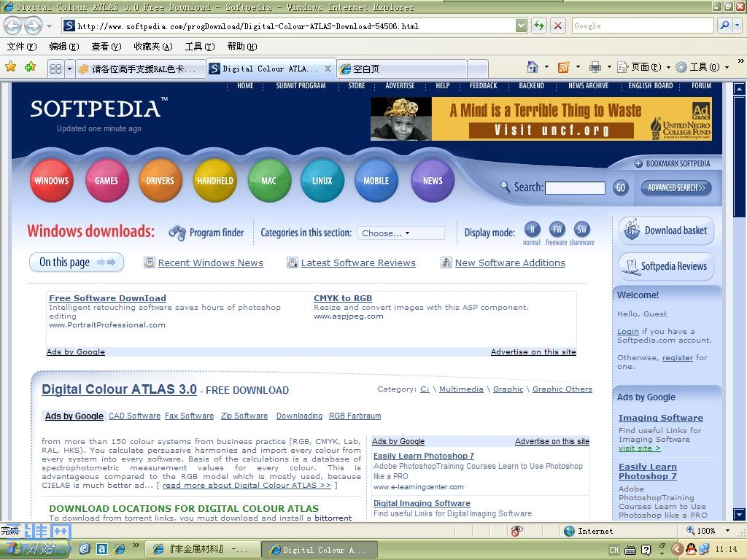Click the Login link in Welcome panel
This screenshot has height=560, width=747.
click(628, 332)
